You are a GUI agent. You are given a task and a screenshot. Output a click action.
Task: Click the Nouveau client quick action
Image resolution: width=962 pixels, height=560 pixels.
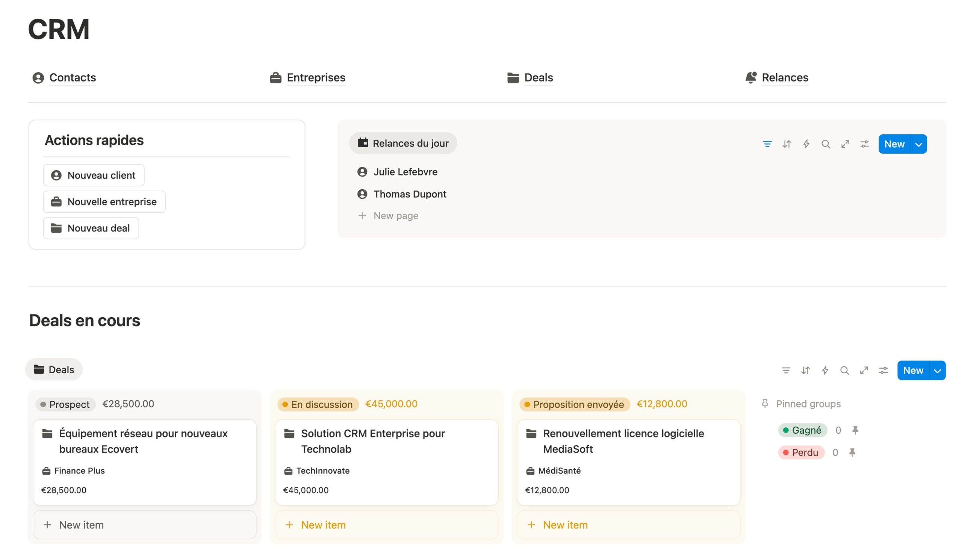[94, 175]
